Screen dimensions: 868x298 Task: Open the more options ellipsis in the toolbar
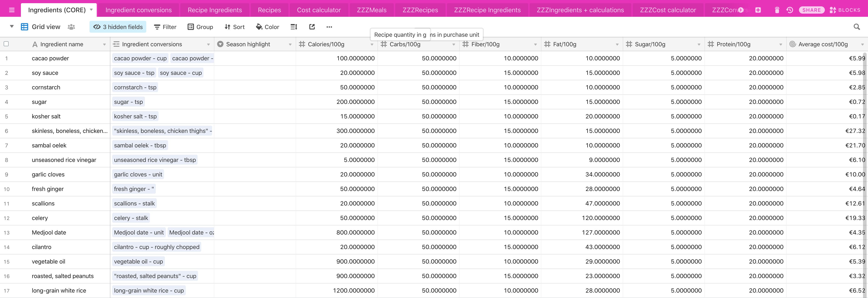pos(329,27)
